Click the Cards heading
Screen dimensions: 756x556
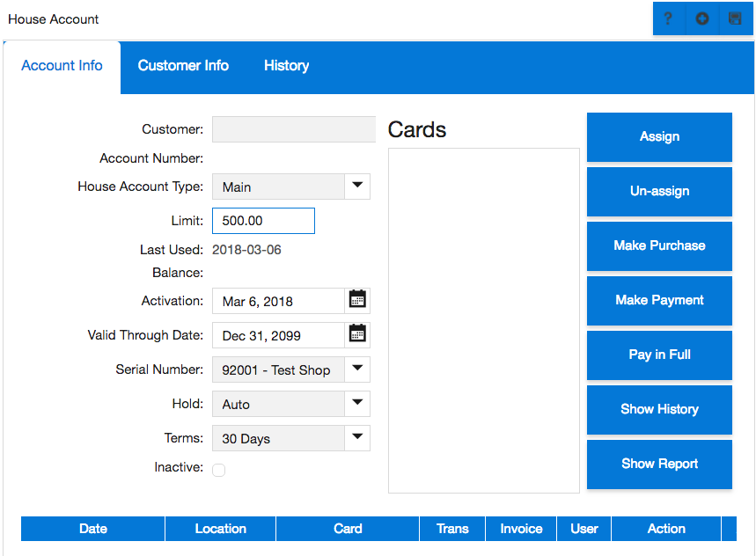417,129
